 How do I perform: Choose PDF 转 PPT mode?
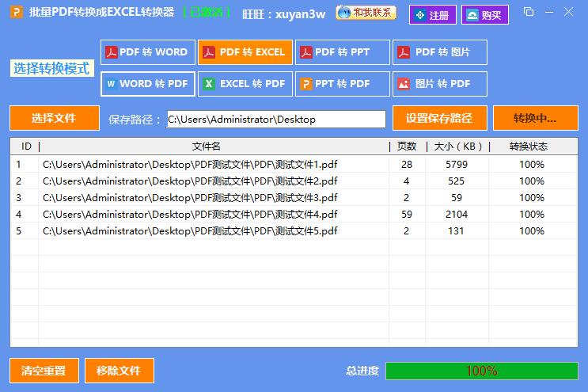343,52
